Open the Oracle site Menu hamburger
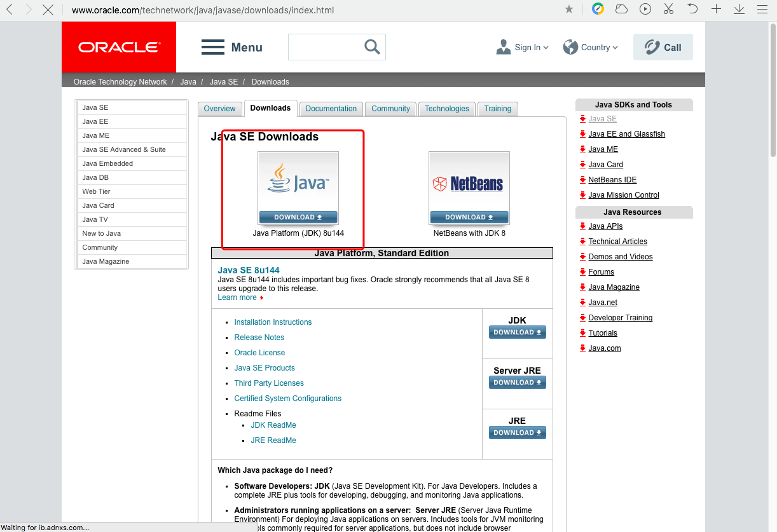 231,47
